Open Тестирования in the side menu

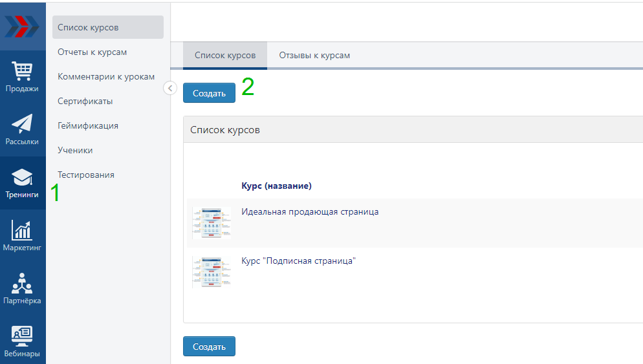[85, 175]
